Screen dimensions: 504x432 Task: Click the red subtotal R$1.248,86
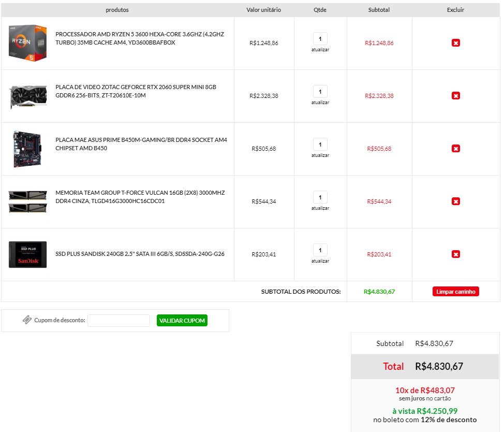tap(379, 43)
